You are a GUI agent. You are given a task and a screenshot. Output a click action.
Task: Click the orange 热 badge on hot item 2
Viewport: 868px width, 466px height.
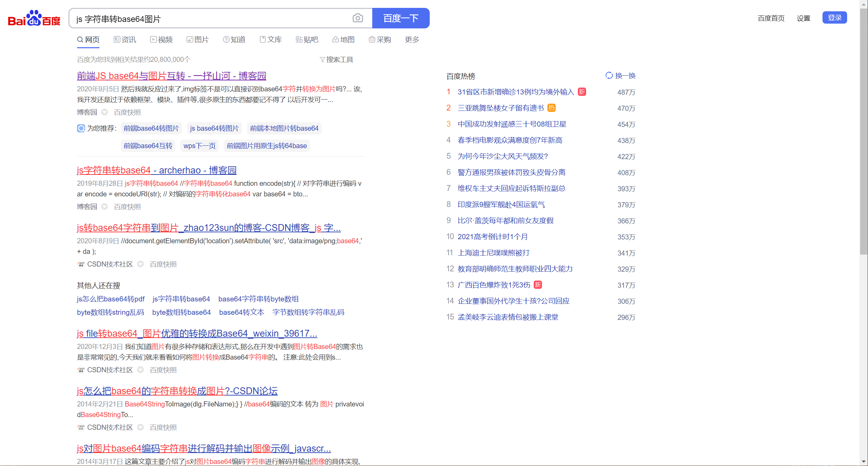pyautogui.click(x=551, y=108)
